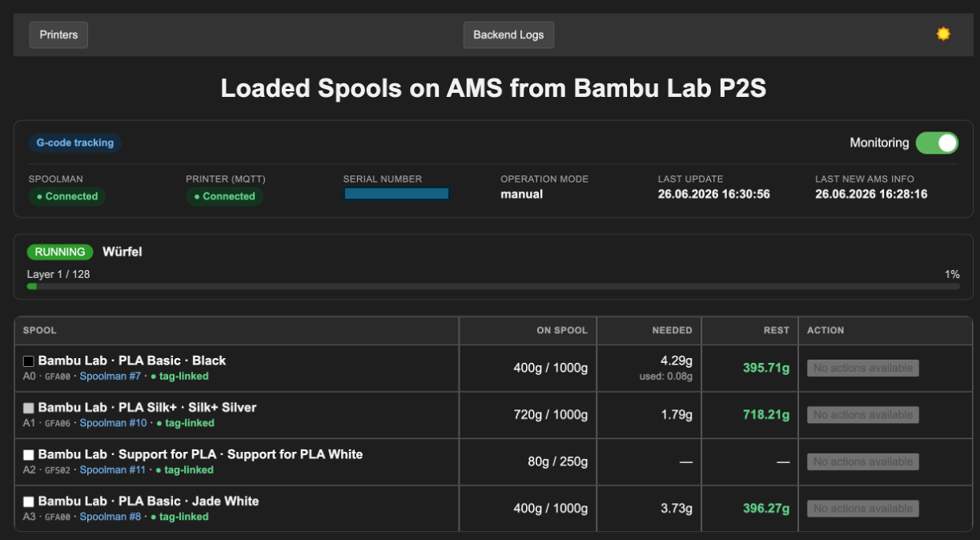Click the GFS02 filament code
Viewport: 980px width, 540px height.
click(58, 469)
